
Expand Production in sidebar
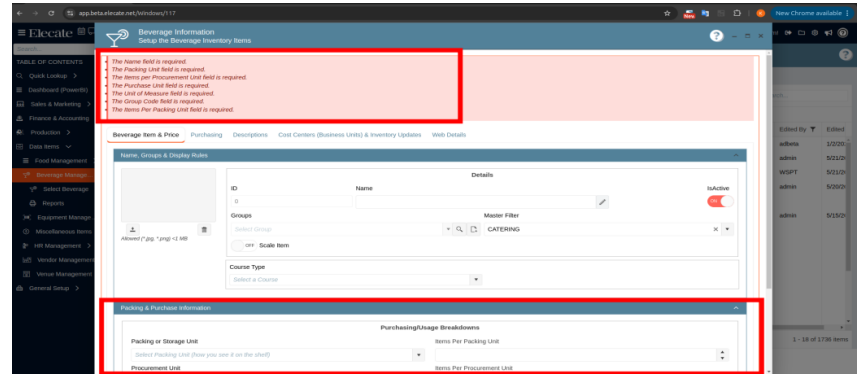68,132
